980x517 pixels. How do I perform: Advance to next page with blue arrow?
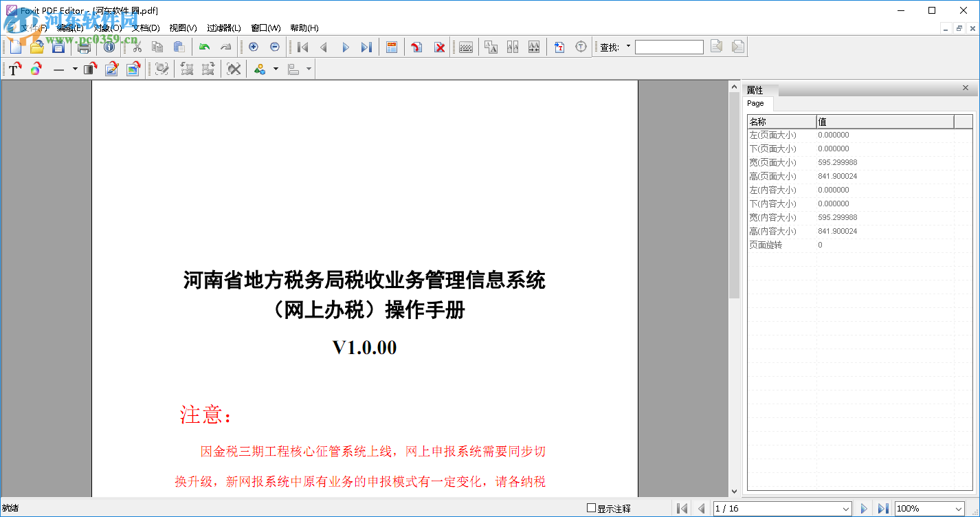[x=863, y=507]
